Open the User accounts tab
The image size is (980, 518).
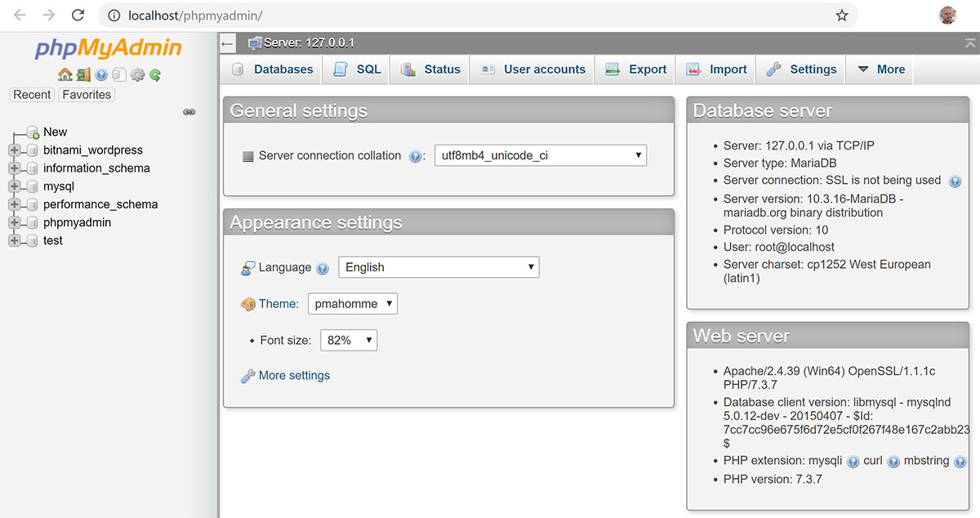click(x=532, y=69)
